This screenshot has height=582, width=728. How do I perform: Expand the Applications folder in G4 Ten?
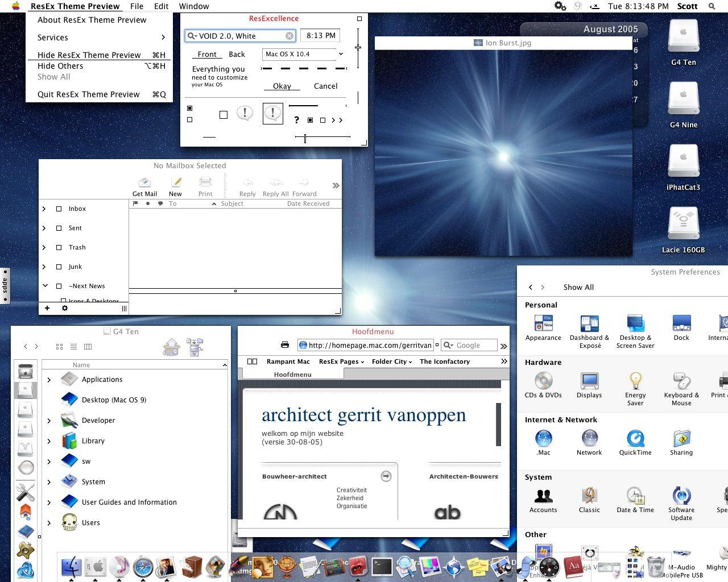coord(49,380)
